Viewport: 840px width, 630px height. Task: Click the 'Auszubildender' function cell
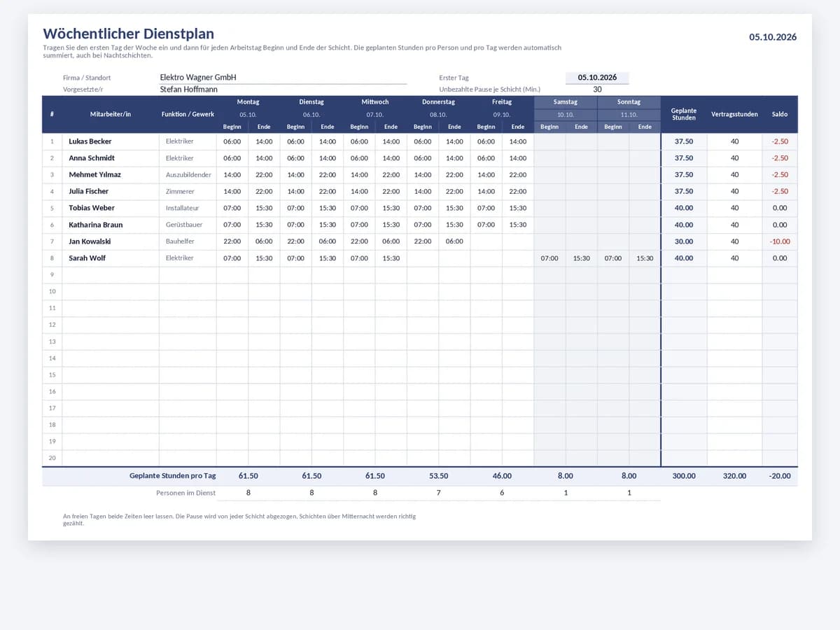188,175
